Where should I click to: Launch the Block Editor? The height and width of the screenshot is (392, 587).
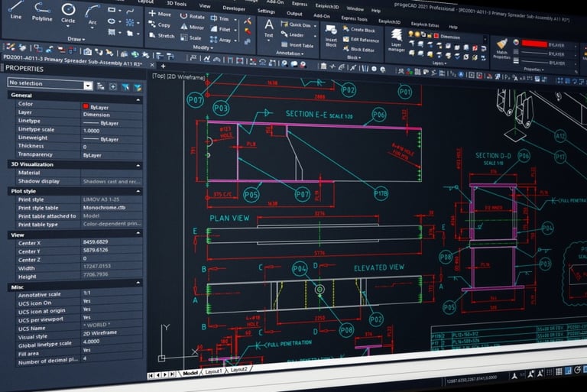point(358,50)
